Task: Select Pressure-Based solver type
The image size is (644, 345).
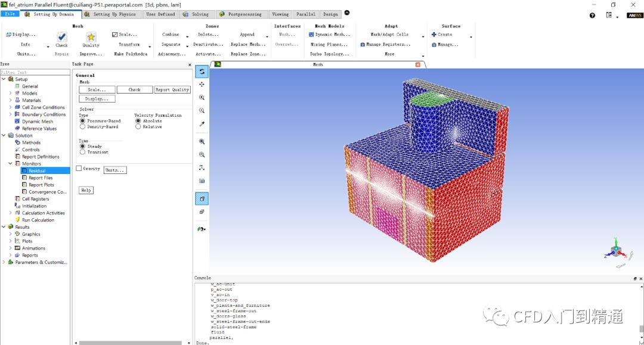Action: click(x=82, y=121)
